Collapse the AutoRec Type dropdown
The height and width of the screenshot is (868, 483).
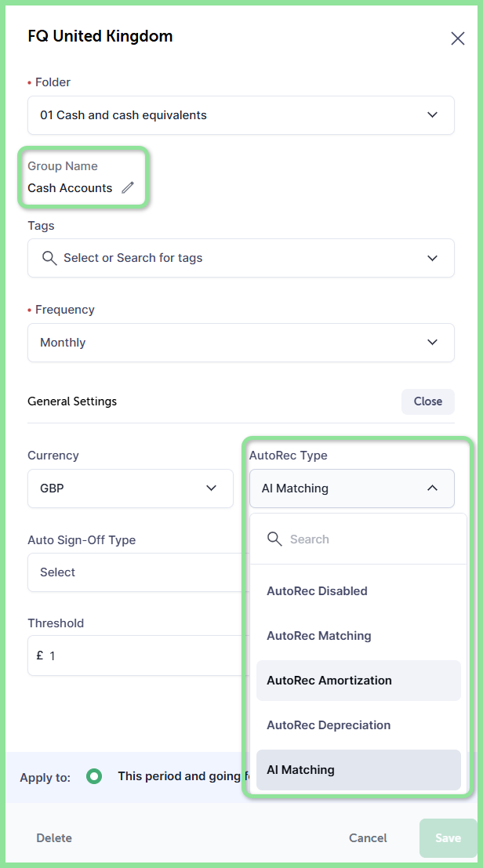coord(352,488)
